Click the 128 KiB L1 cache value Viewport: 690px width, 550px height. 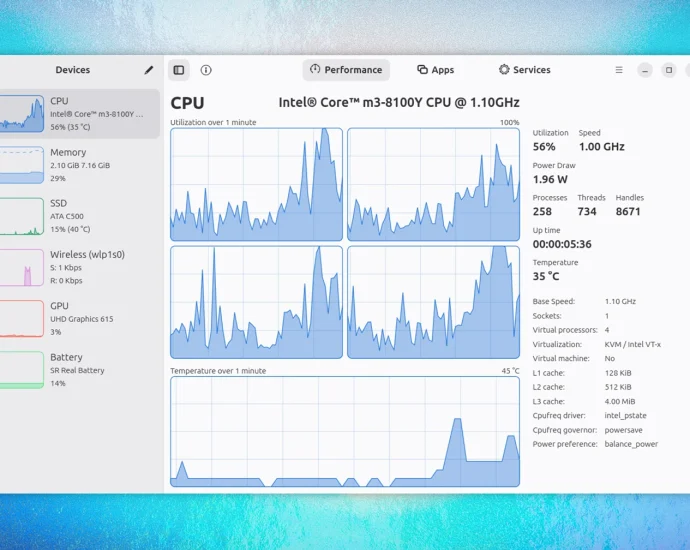tap(618, 373)
